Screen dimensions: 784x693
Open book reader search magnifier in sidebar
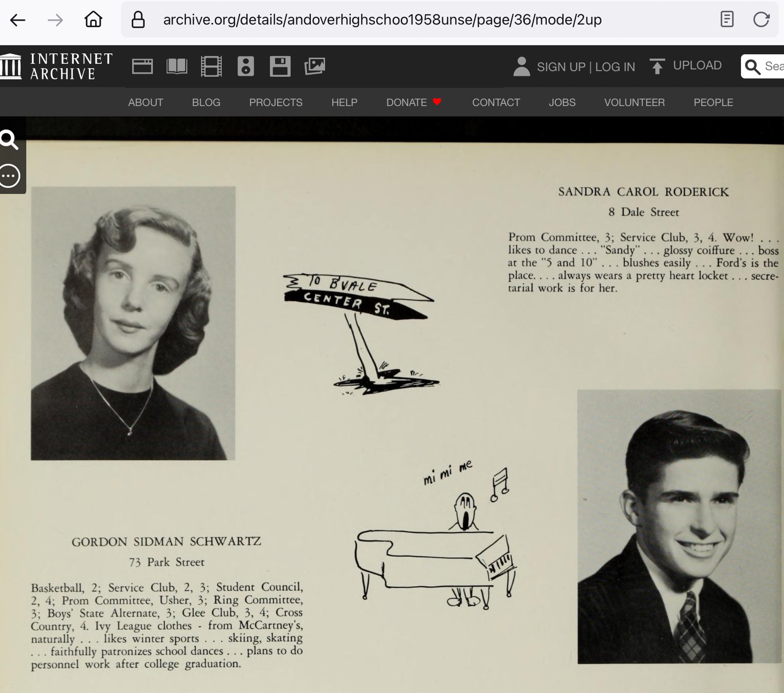click(x=9, y=139)
